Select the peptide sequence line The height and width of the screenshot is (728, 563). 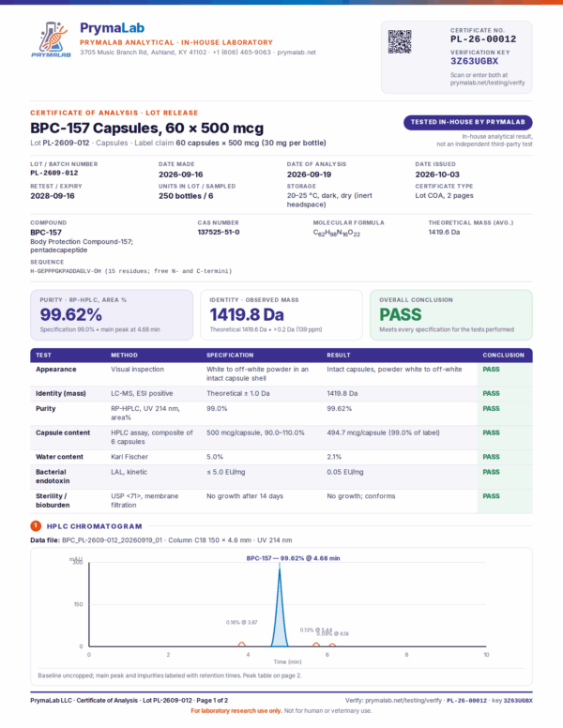point(131,271)
